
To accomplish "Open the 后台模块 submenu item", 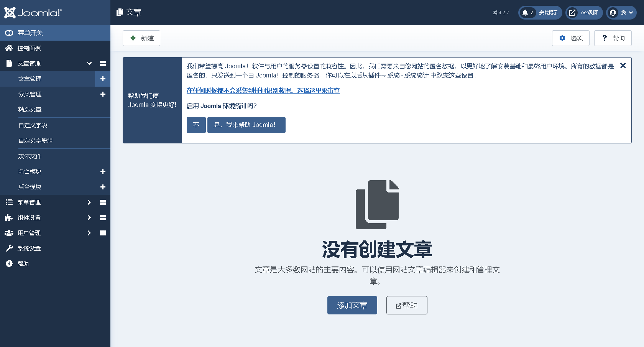I will point(48,187).
